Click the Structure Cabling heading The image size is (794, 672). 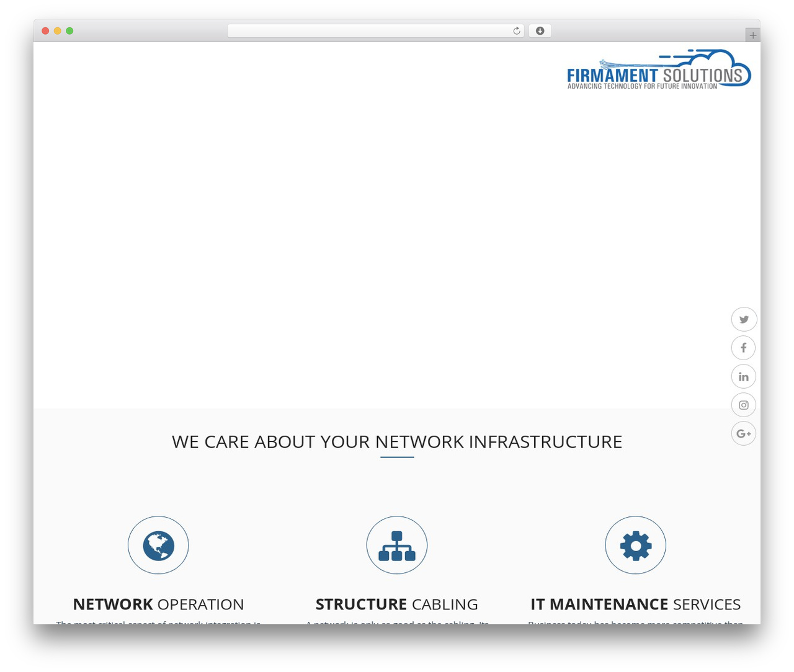tap(397, 604)
